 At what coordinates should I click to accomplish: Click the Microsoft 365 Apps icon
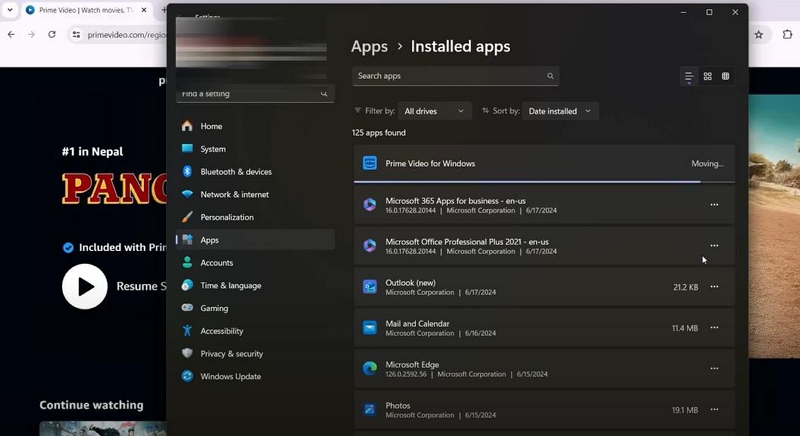coord(369,204)
